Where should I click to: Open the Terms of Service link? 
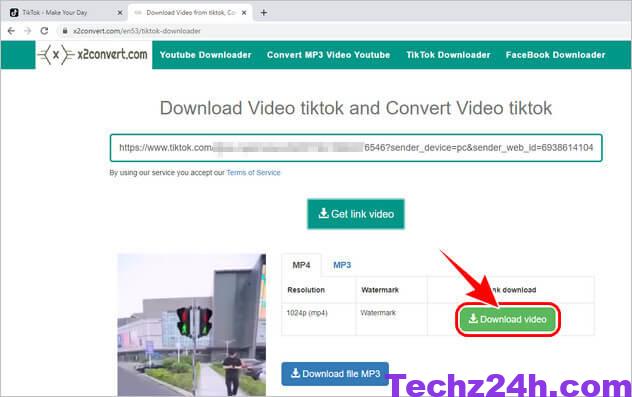(253, 173)
